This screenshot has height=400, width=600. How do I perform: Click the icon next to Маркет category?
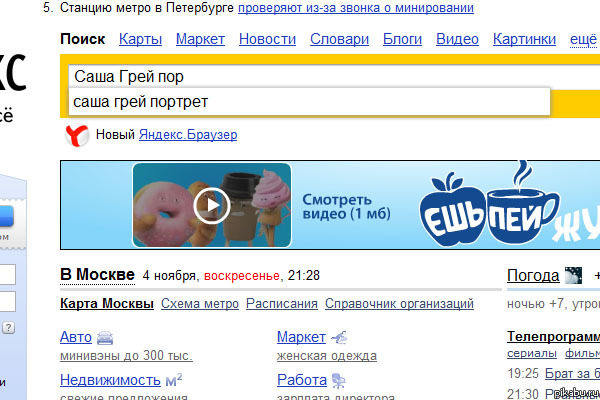(339, 337)
